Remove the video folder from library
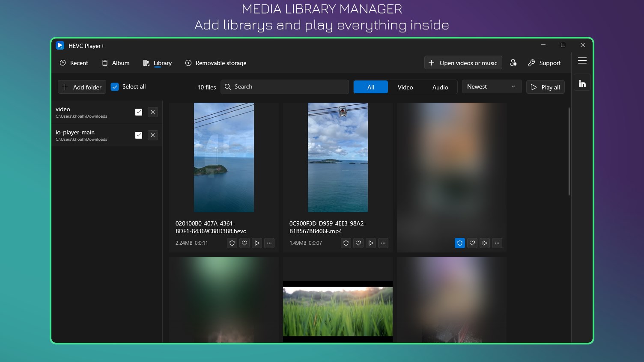This screenshot has height=362, width=644. 153,112
